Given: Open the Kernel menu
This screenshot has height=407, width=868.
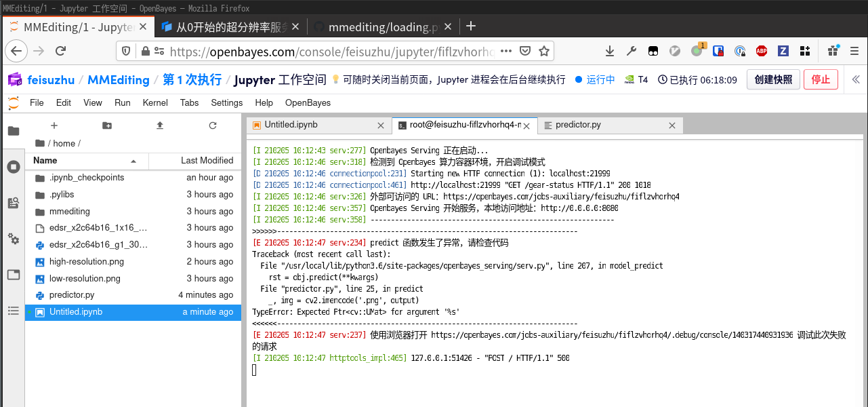Looking at the screenshot, I should pos(155,103).
